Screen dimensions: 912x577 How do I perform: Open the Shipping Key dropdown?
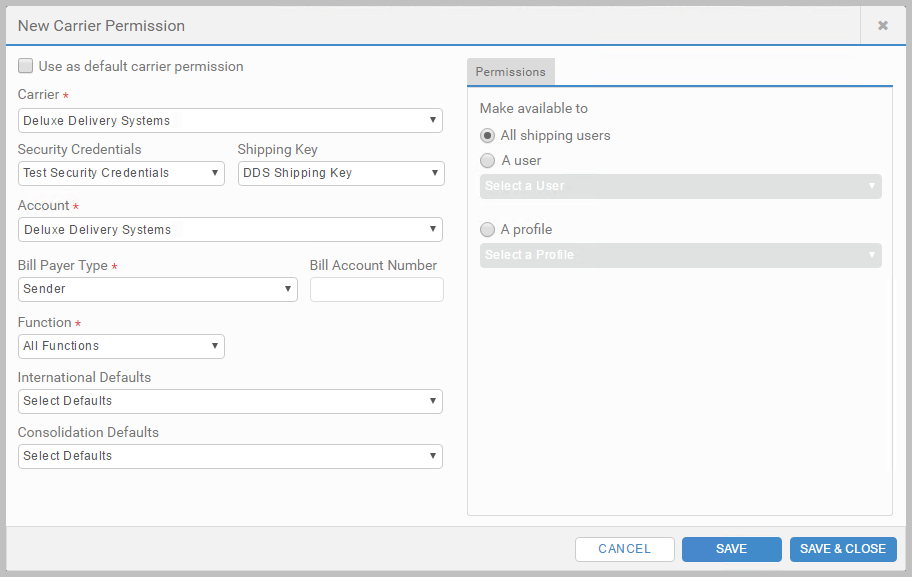[341, 173]
